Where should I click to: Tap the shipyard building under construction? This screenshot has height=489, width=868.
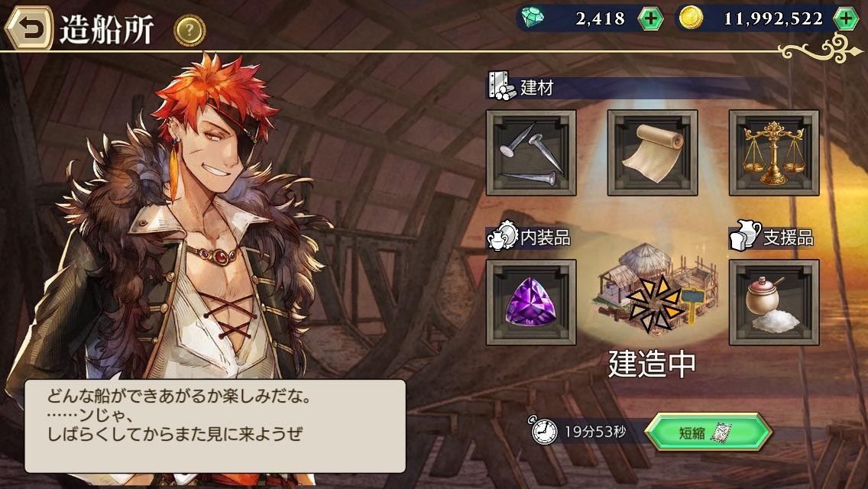click(x=655, y=289)
